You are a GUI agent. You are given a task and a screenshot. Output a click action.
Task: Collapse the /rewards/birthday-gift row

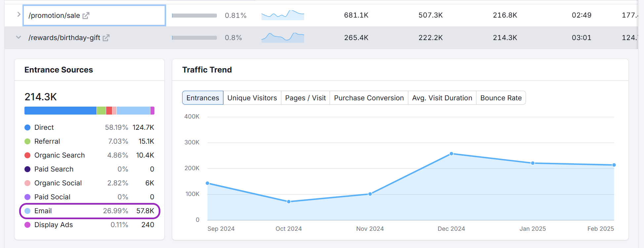(19, 37)
